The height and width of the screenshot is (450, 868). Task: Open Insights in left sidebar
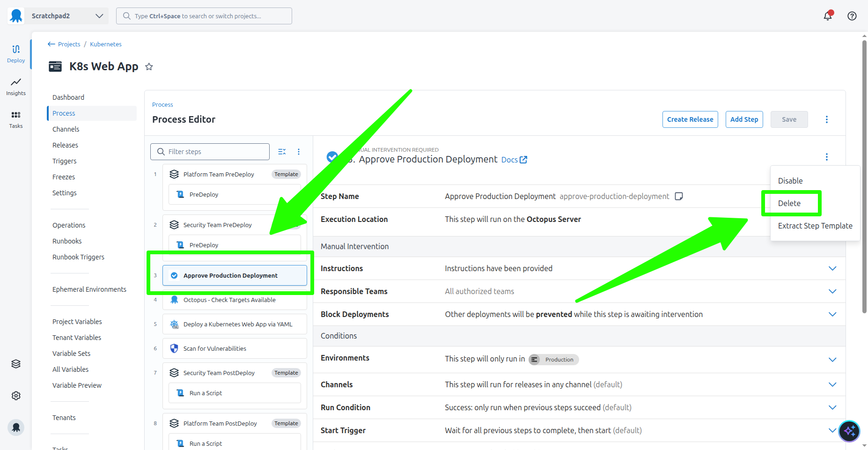point(16,87)
